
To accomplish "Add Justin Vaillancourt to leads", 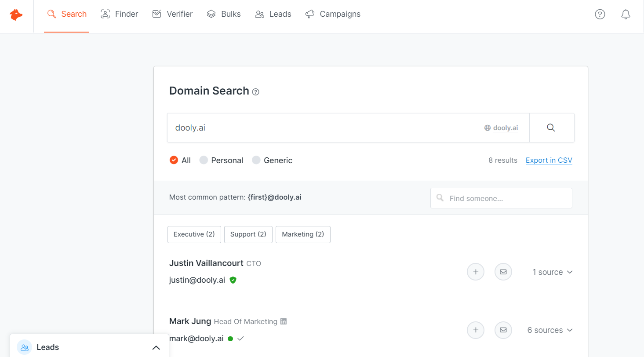I will tap(476, 272).
